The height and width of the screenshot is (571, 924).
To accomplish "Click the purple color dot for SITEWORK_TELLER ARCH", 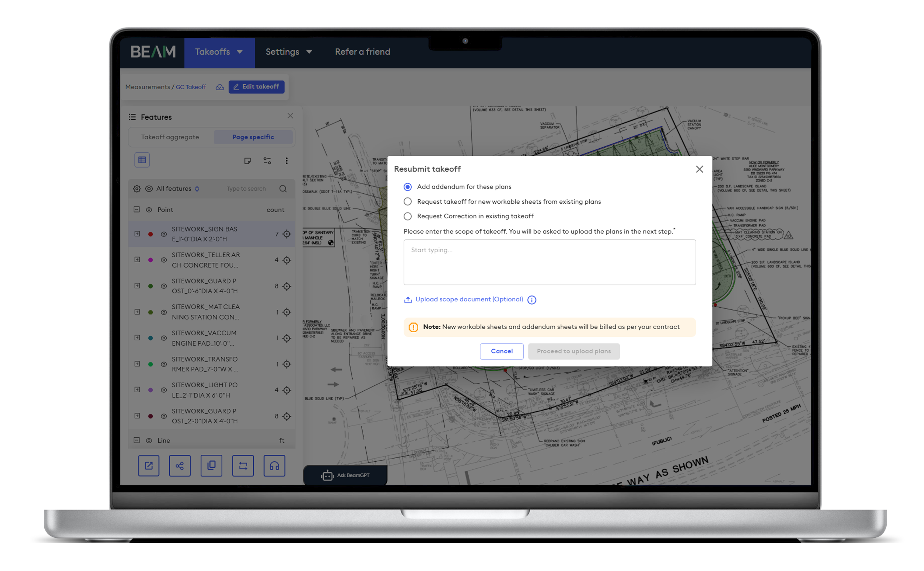I will tap(150, 260).
